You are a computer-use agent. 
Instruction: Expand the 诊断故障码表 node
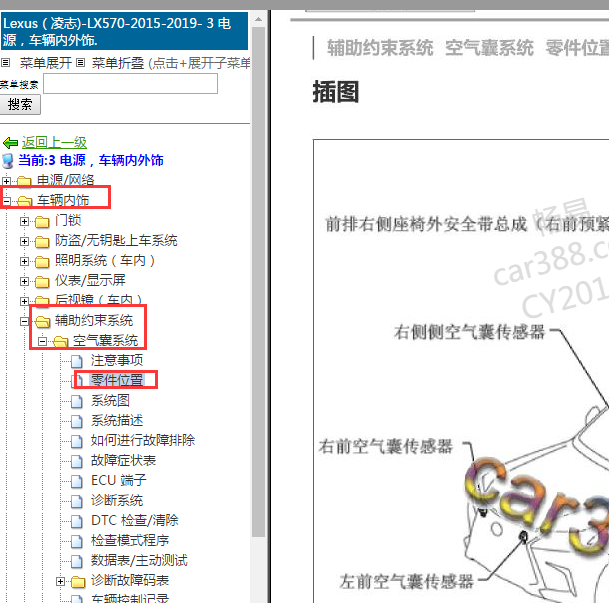pyautogui.click(x=60, y=581)
